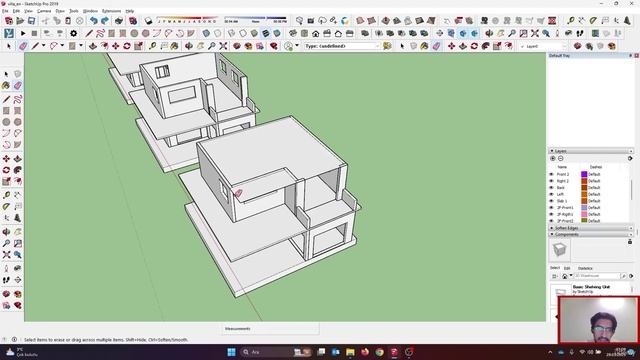Select the Zoom magnifier in left toolbar
640x360 pixels.
tap(6, 243)
